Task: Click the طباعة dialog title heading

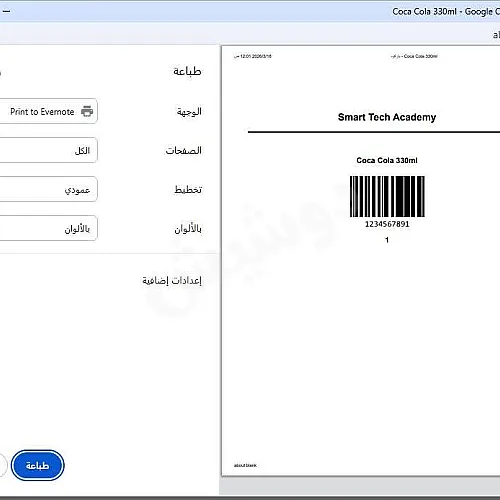Action: (187, 71)
